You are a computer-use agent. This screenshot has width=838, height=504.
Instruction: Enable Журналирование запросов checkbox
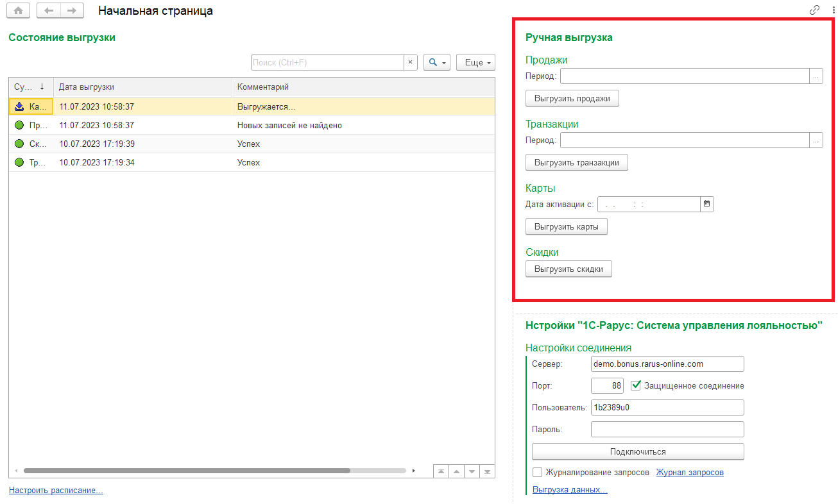(x=538, y=473)
